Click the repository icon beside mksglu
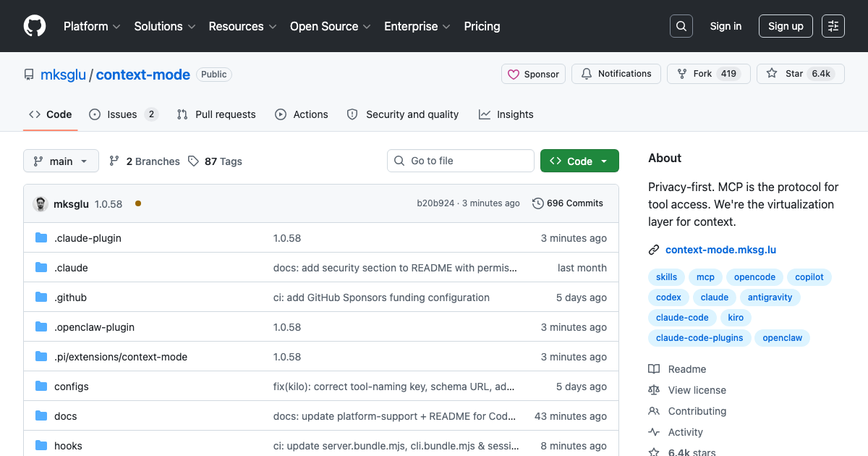The width and height of the screenshot is (868, 456). tap(29, 75)
